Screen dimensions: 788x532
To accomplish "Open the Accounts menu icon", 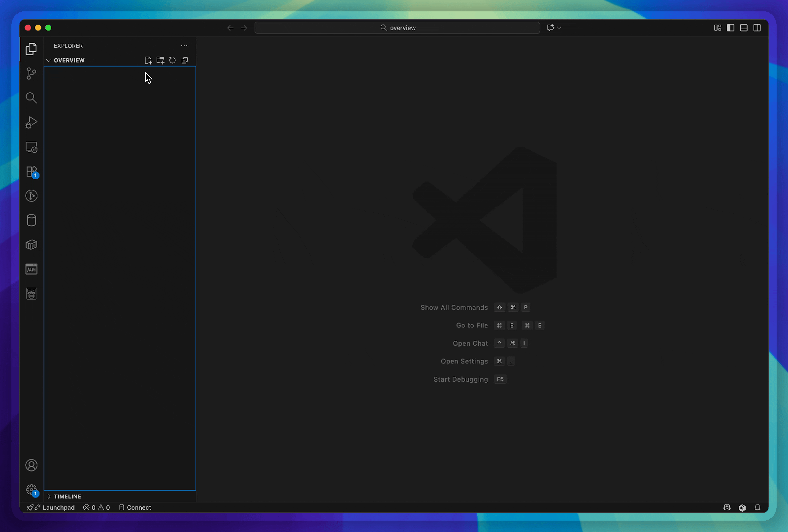I will tap(31, 465).
